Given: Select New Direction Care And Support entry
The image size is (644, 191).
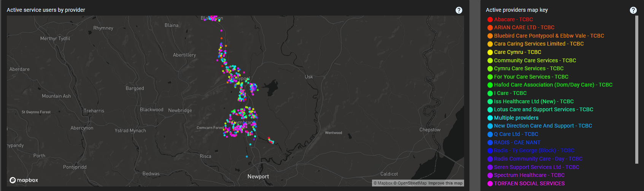Looking at the screenshot, I should (x=543, y=126).
